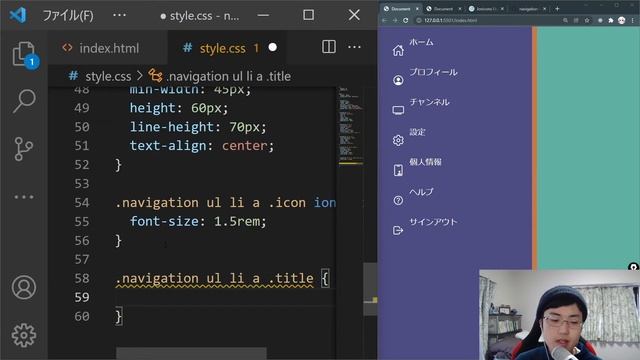Open the Chrome three-dot menu
The image size is (640, 360).
click(x=633, y=20)
